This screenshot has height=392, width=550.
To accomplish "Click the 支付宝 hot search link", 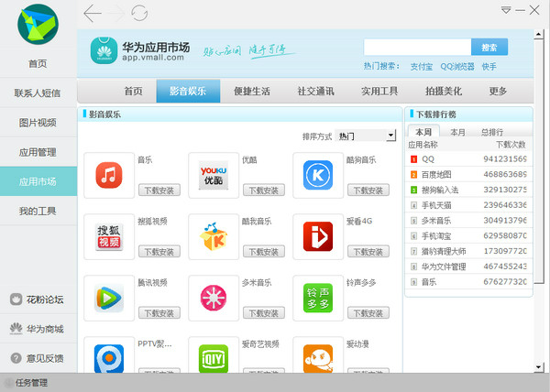I will [422, 67].
